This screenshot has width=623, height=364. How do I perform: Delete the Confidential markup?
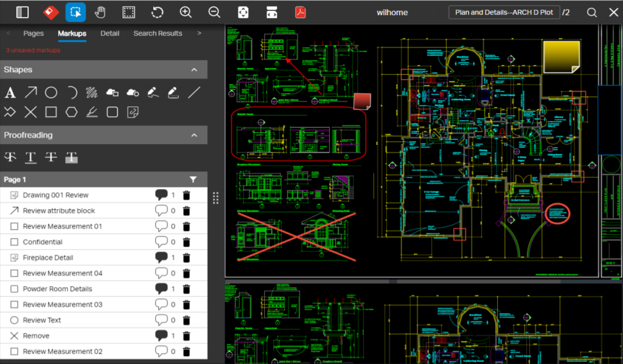pyautogui.click(x=187, y=242)
